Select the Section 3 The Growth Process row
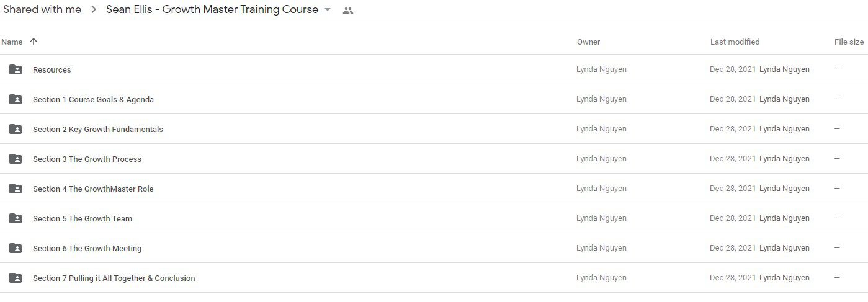The height and width of the screenshot is (302, 868). (434, 159)
